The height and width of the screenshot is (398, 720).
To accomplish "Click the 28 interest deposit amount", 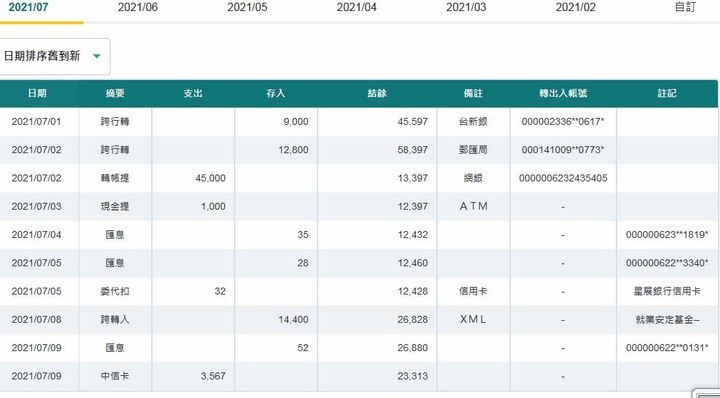I will (x=303, y=263).
